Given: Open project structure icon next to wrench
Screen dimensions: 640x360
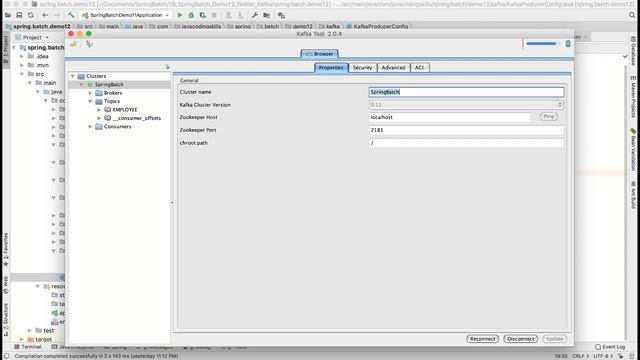Looking at the screenshot, I should coord(267,15).
